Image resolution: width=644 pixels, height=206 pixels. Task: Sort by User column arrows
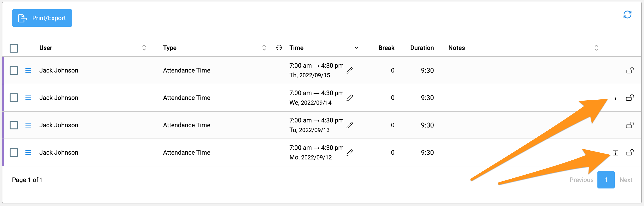144,48
